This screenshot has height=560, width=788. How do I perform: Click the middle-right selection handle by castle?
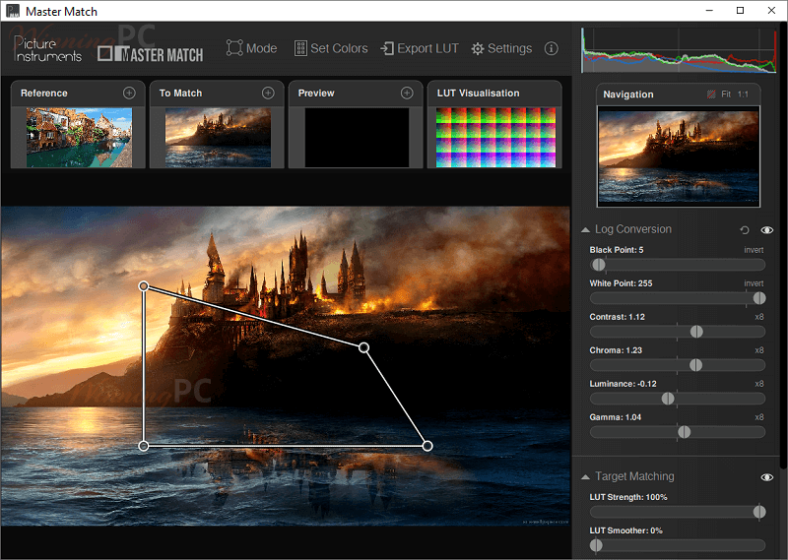364,347
